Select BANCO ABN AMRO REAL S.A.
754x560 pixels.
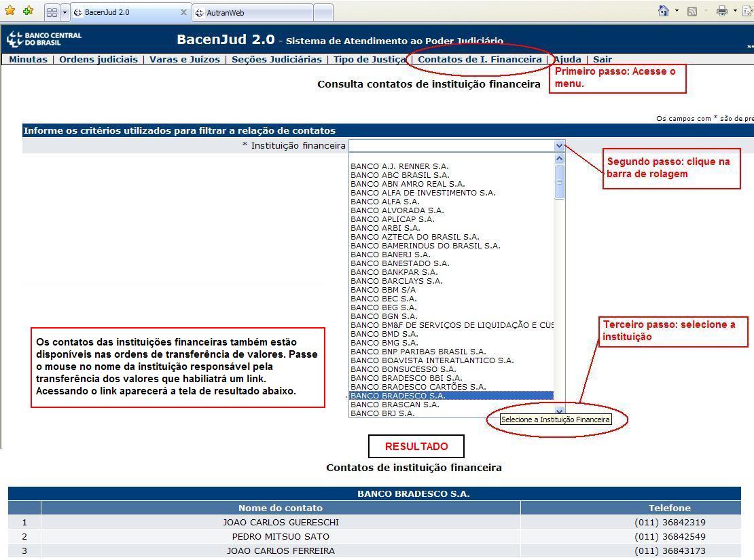(452, 184)
